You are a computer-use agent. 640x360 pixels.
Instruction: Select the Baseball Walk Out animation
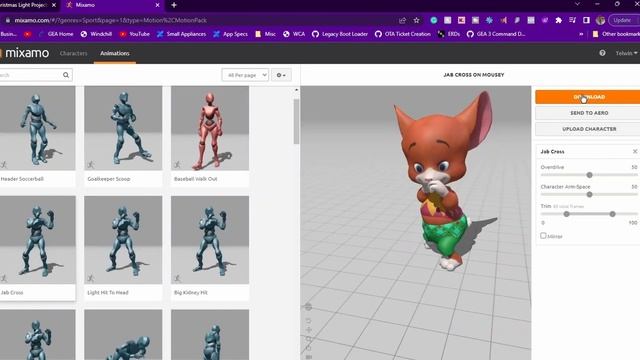(x=210, y=136)
